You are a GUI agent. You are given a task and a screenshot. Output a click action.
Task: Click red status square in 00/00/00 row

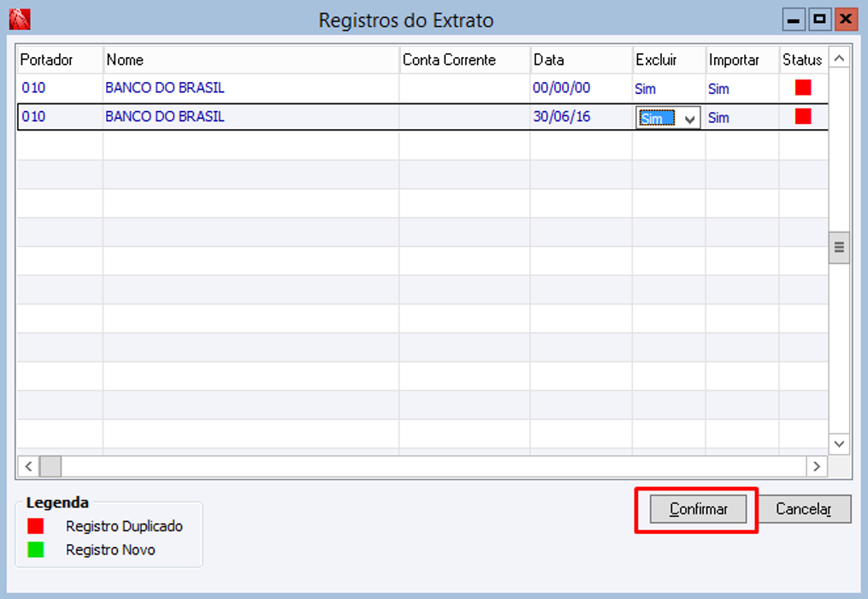point(803,87)
